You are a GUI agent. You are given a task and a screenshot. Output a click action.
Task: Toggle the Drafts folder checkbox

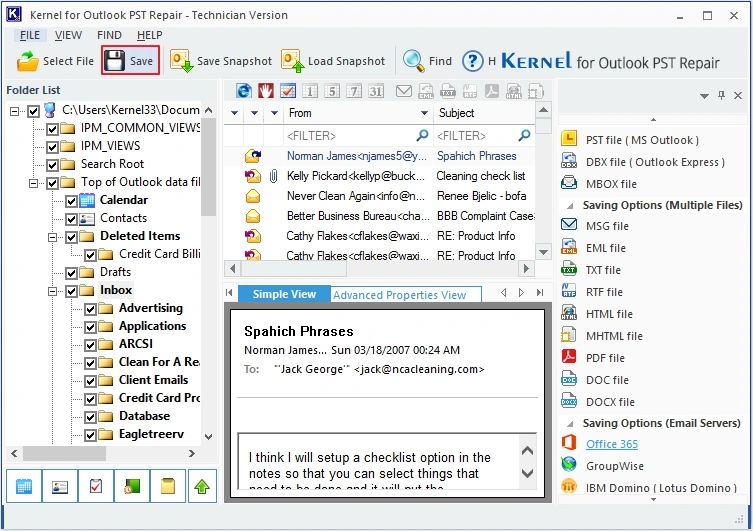point(72,273)
